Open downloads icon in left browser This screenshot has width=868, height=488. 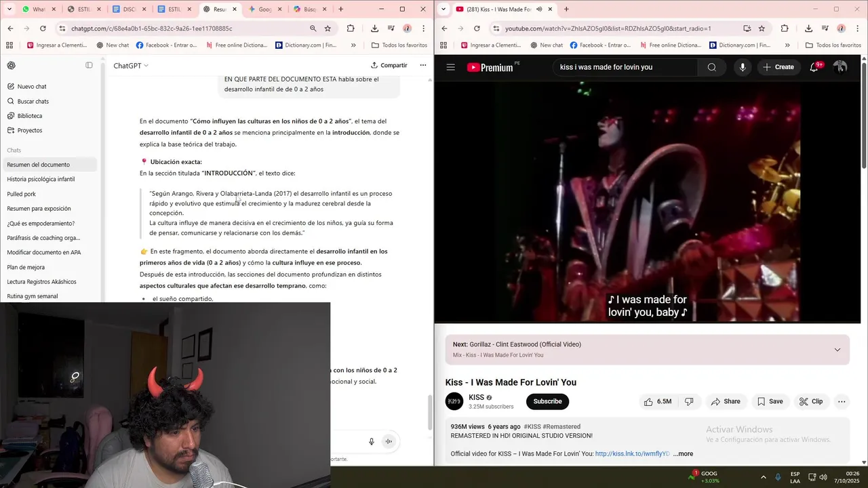[374, 28]
